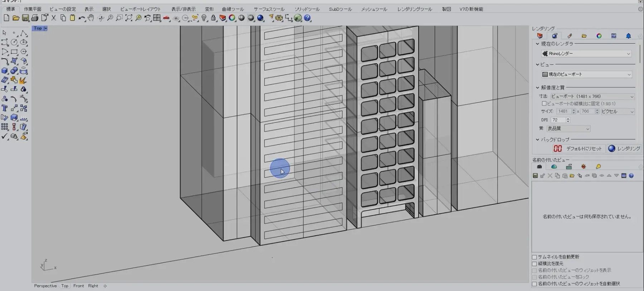Collapse the 解像度と質 section
The width and height of the screenshot is (644, 291).
point(537,88)
